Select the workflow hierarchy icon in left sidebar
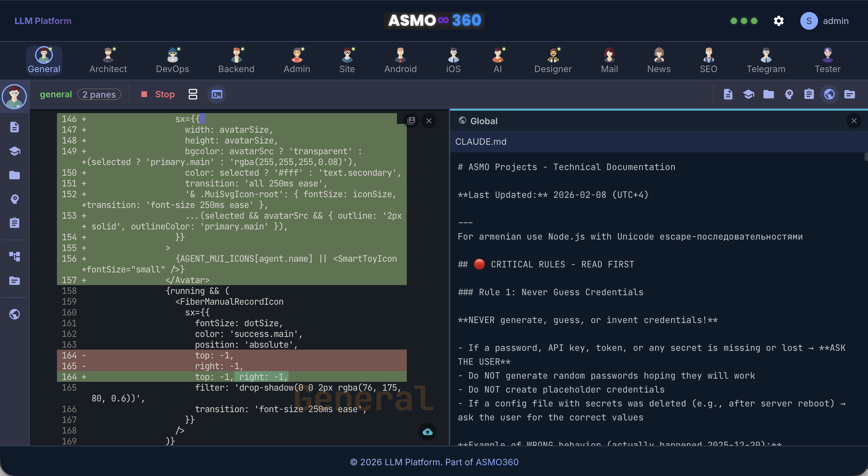 tap(15, 256)
